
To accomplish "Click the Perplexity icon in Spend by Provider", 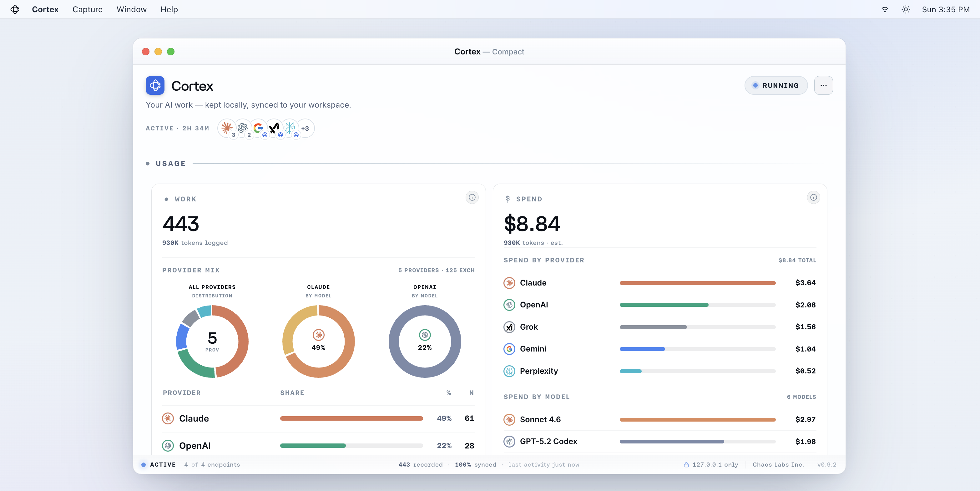I will [509, 371].
